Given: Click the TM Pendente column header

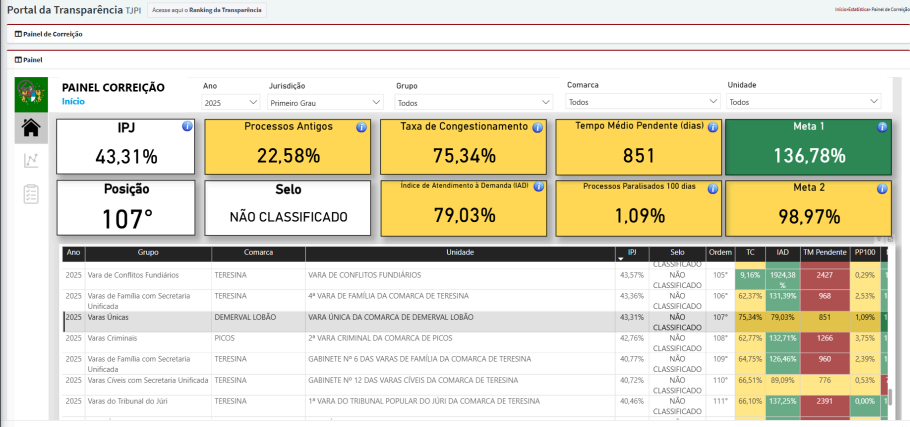Looking at the screenshot, I should (825, 253).
